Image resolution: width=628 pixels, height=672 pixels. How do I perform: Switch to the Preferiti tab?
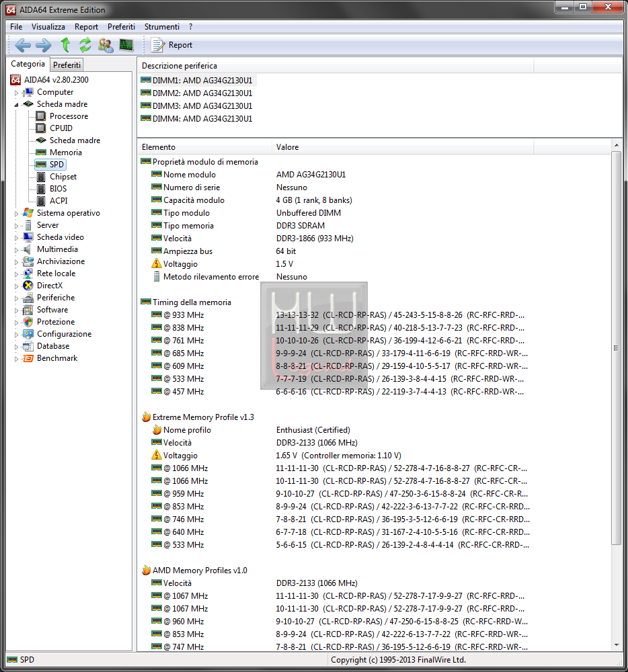[67, 65]
